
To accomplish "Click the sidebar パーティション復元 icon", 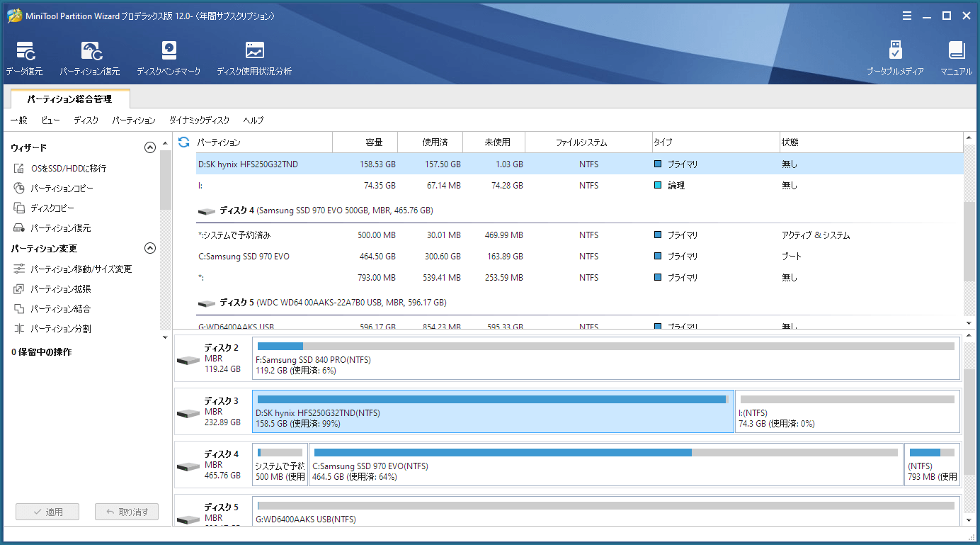I will (x=19, y=228).
